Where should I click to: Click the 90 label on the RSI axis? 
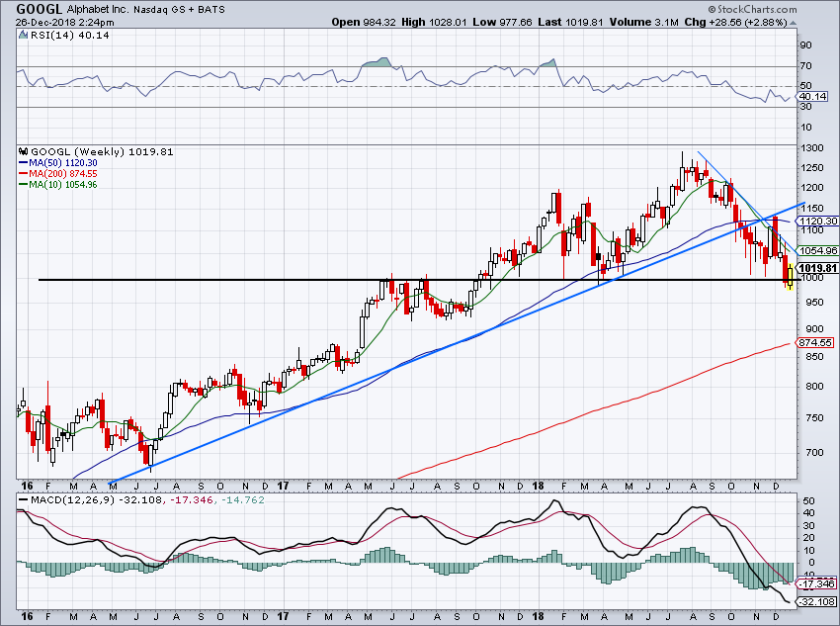(805, 45)
